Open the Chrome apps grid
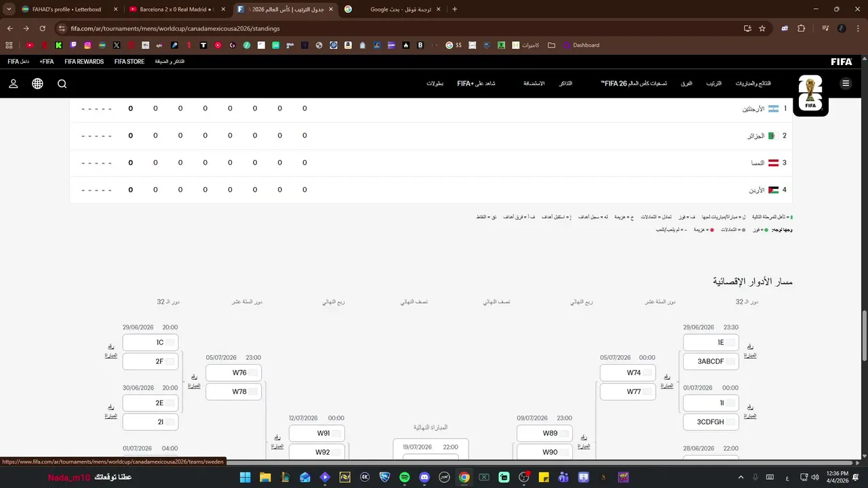This screenshot has height=488, width=868. coord(9,45)
